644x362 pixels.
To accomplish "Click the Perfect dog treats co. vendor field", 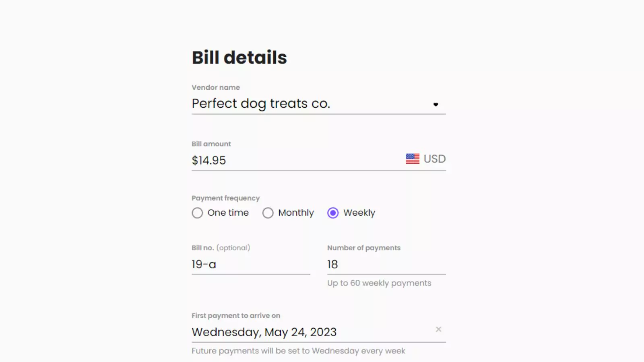I will click(318, 104).
